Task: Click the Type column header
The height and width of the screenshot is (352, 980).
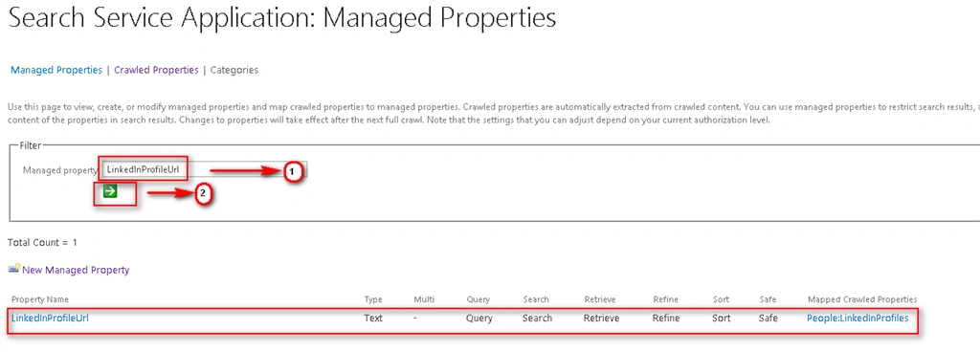Action: click(373, 299)
